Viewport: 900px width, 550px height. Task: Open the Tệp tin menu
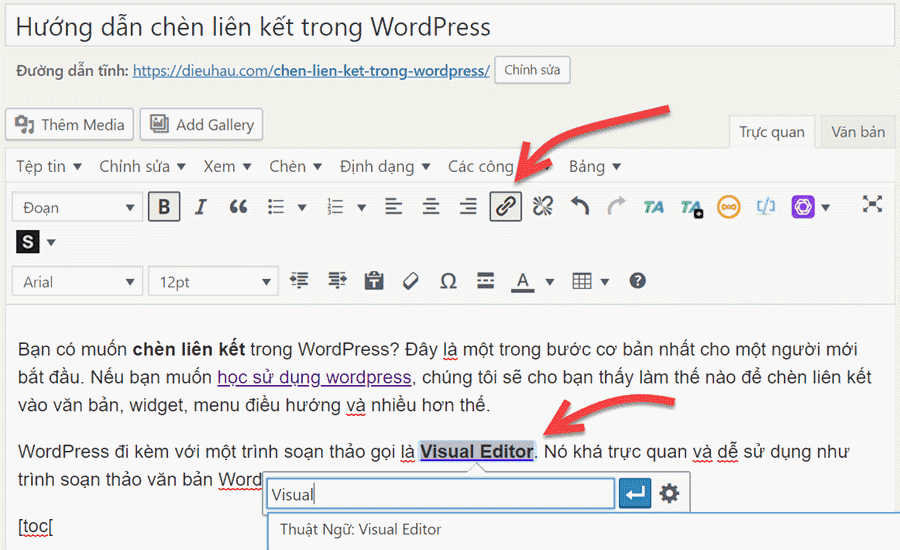click(x=49, y=166)
